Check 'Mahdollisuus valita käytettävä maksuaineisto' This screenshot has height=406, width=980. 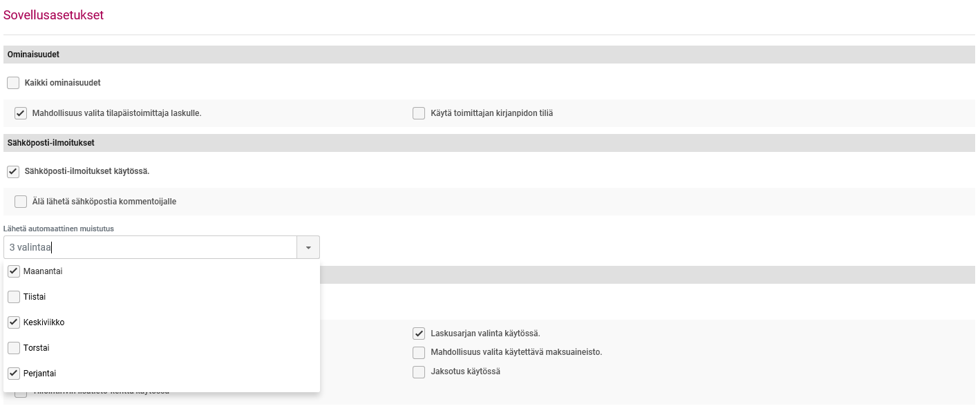point(419,353)
